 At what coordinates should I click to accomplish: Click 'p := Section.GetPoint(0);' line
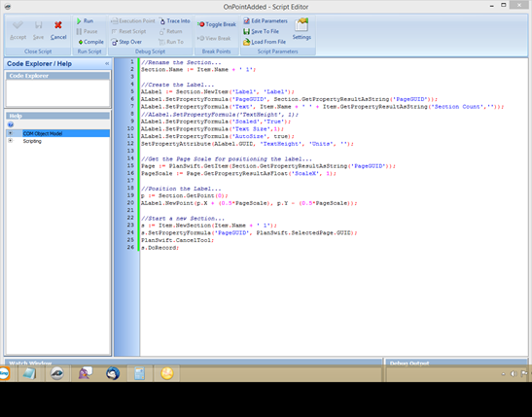point(185,196)
